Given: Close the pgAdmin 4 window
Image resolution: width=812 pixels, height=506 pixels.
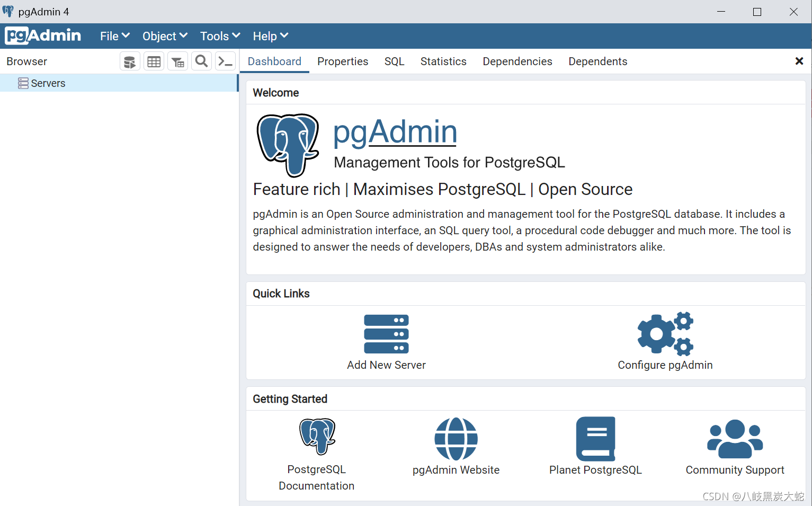Looking at the screenshot, I should [793, 12].
